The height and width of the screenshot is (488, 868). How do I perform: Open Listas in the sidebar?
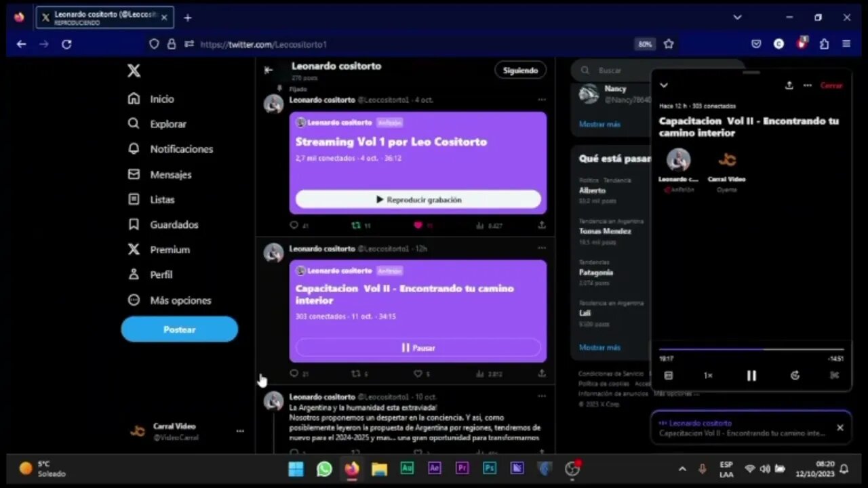[x=151, y=199]
